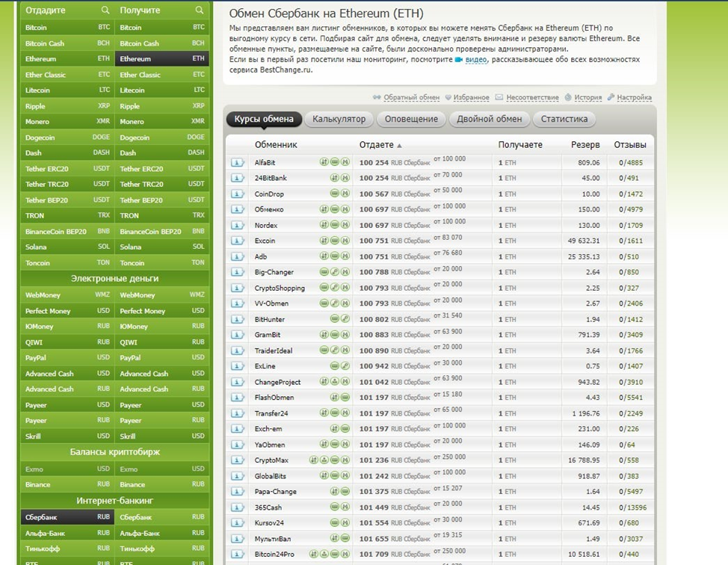This screenshot has width=728, height=565.
Task: Open the info icon for the Bitcoin24Pro row
Action: (x=237, y=554)
